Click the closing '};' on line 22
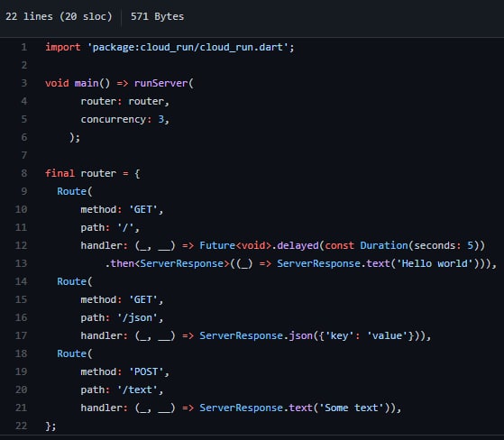 pyautogui.click(x=50, y=426)
